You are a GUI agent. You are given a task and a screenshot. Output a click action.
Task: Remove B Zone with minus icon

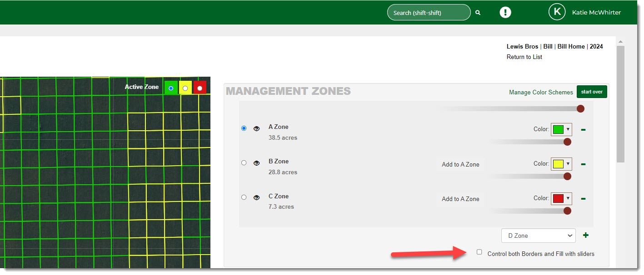[583, 164]
